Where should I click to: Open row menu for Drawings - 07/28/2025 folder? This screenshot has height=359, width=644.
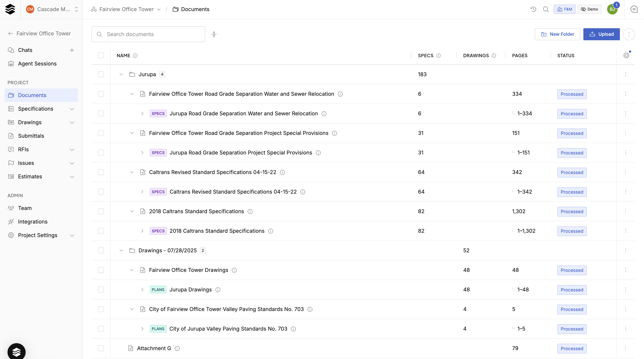coord(626,250)
